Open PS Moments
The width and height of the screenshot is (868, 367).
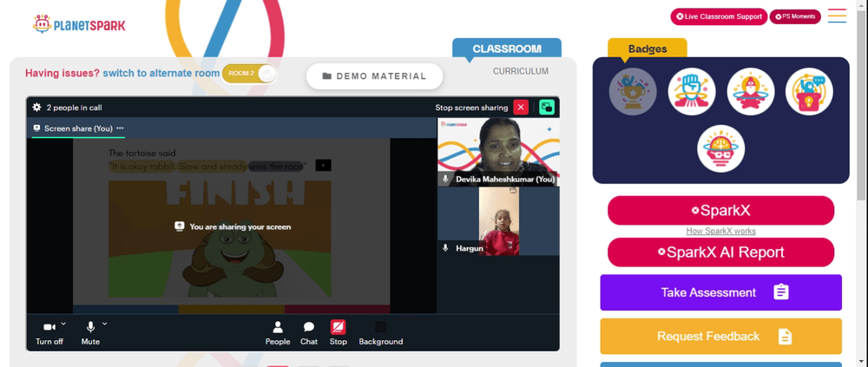click(x=795, y=16)
